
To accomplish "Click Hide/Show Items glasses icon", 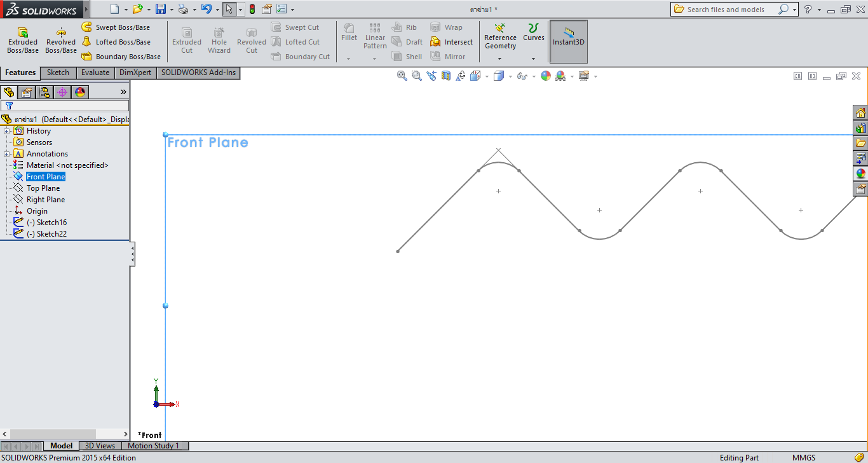I will (x=522, y=76).
